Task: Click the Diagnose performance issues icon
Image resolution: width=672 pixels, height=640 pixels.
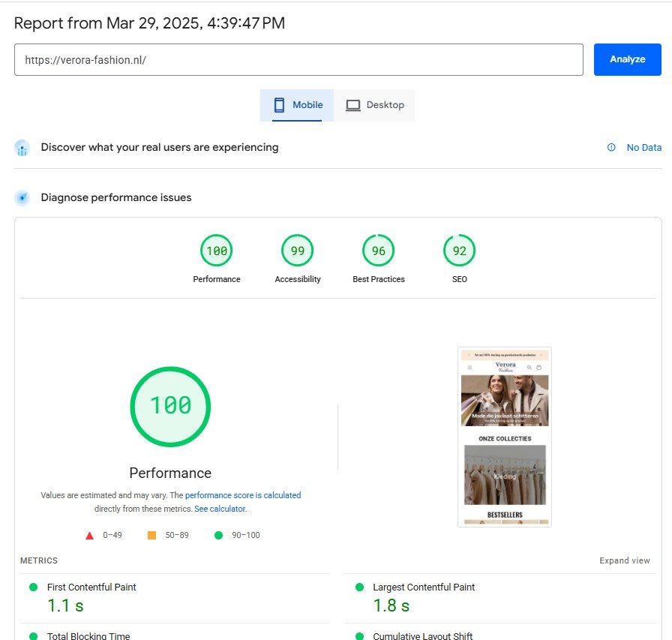Action: coord(22,197)
